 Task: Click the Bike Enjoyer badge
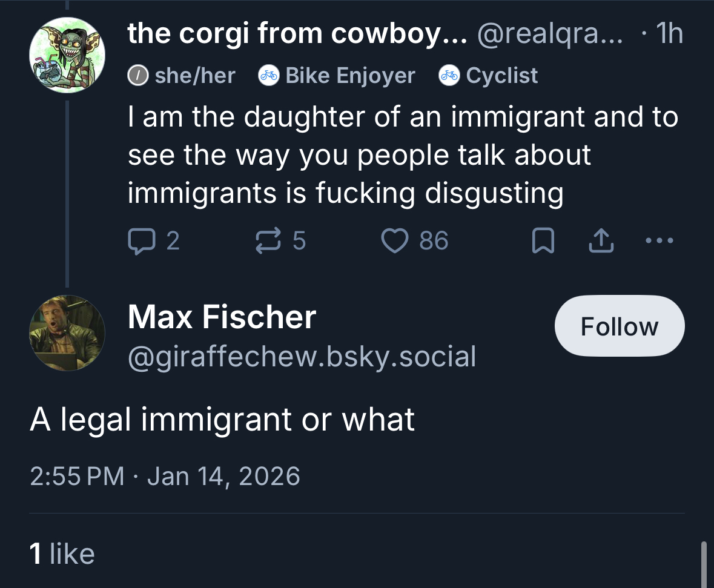[x=337, y=76]
